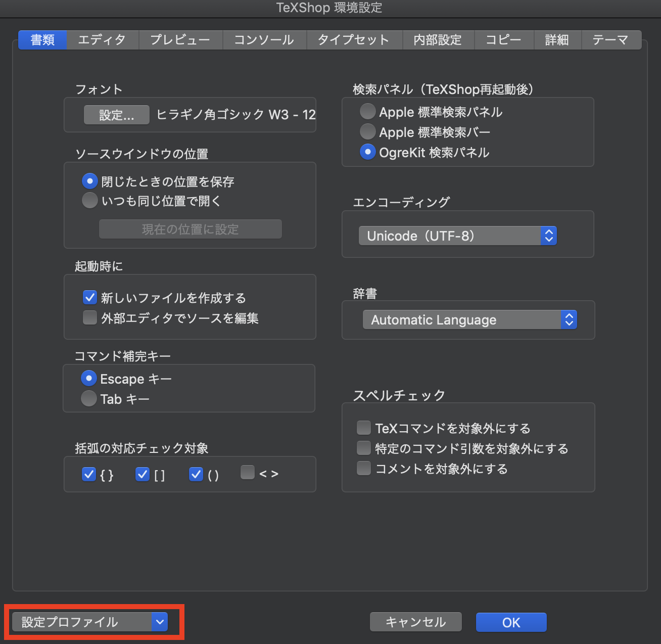Screen dimensions: 661x644
Task: Select OgreKit 検索パネル radio button
Action: coord(367,152)
